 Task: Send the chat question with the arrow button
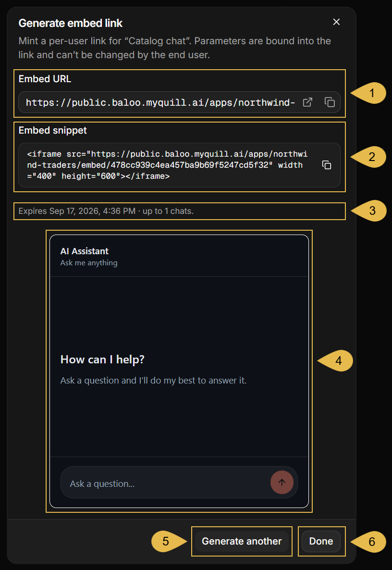[x=282, y=483]
